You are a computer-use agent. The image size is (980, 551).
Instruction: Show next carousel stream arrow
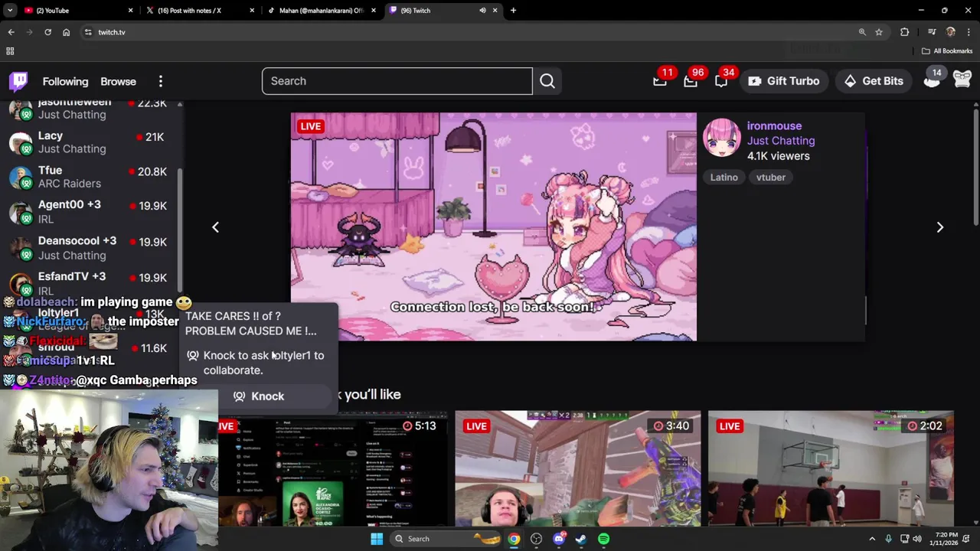tap(940, 227)
